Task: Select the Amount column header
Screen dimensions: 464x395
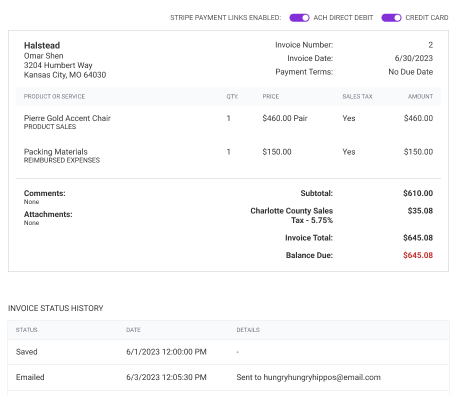Action: 420,97
